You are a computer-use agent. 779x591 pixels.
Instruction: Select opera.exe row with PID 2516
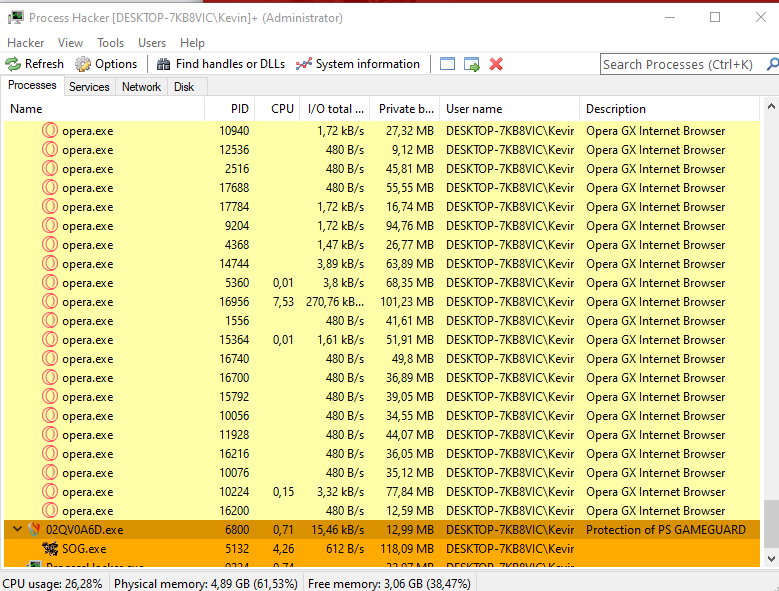coord(382,169)
